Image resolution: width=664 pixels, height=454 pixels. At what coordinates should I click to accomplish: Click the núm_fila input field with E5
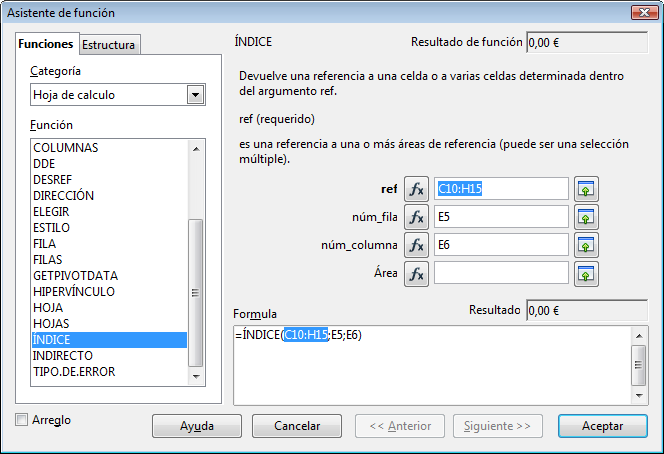(501, 217)
